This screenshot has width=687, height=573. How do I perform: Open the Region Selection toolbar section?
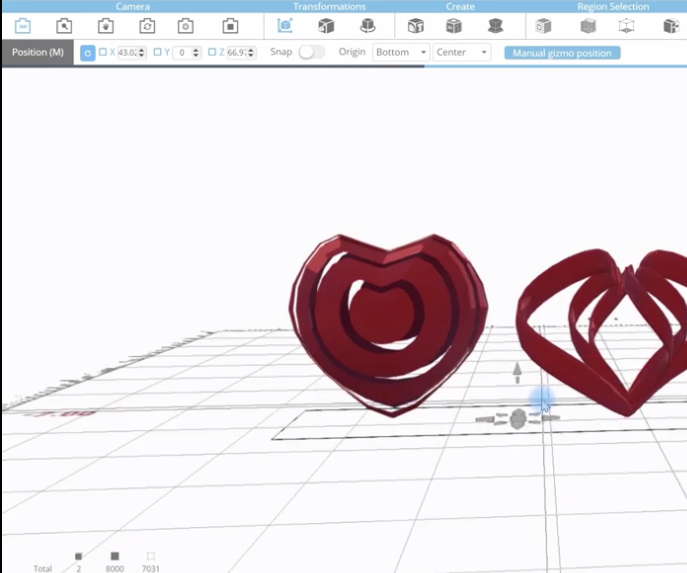tap(613, 6)
